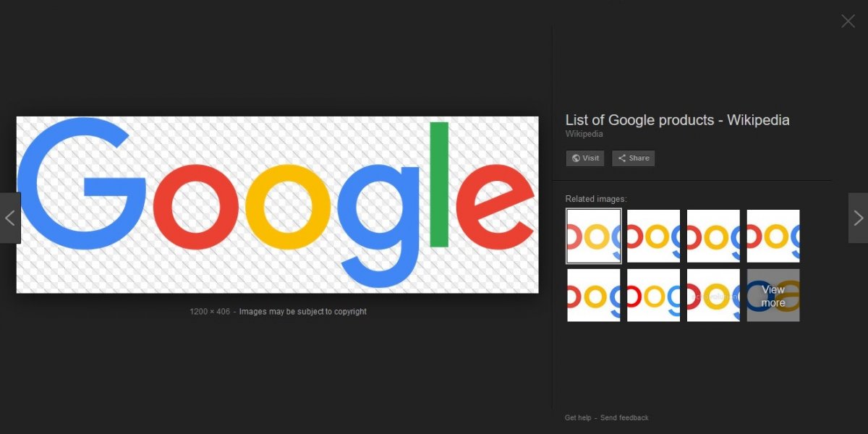Select the second related image in top row
Screen dimensions: 868x434
[x=654, y=237]
